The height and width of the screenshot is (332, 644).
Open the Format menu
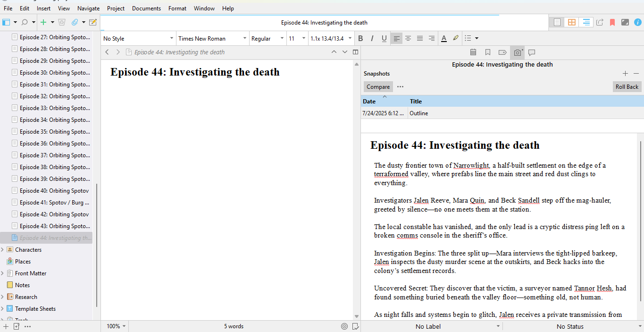[177, 9]
